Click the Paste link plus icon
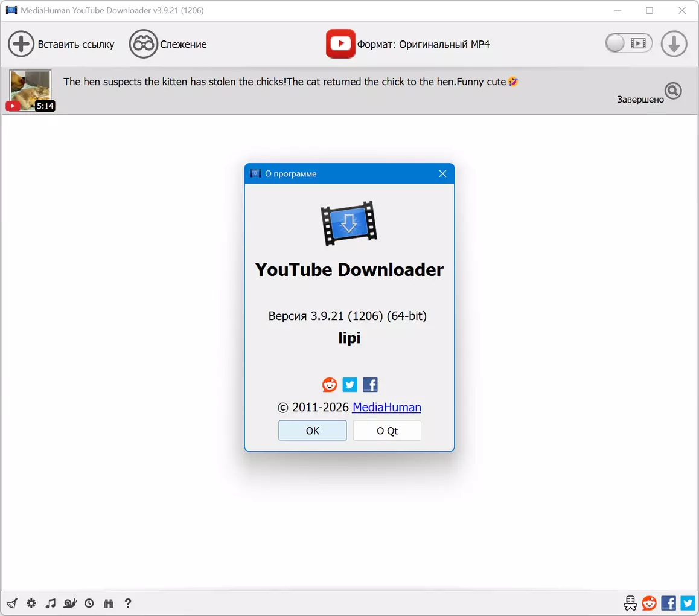Image resolution: width=699 pixels, height=616 pixels. pyautogui.click(x=21, y=43)
